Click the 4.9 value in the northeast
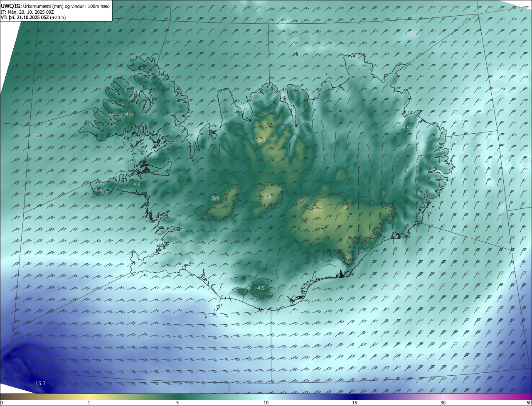Screen dimensions: 532x406 point(406,128)
